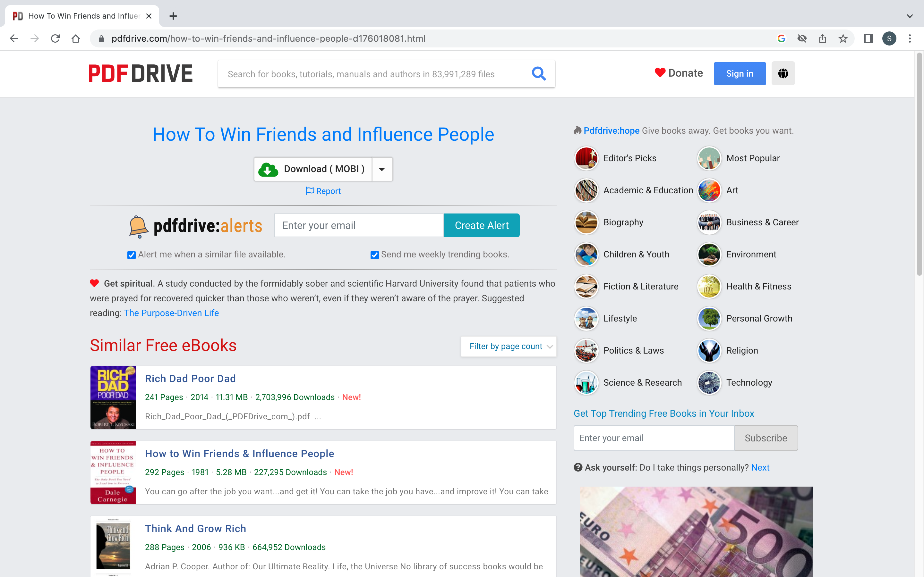This screenshot has height=577, width=924.
Task: Open the Technology category icon
Action: tap(709, 383)
